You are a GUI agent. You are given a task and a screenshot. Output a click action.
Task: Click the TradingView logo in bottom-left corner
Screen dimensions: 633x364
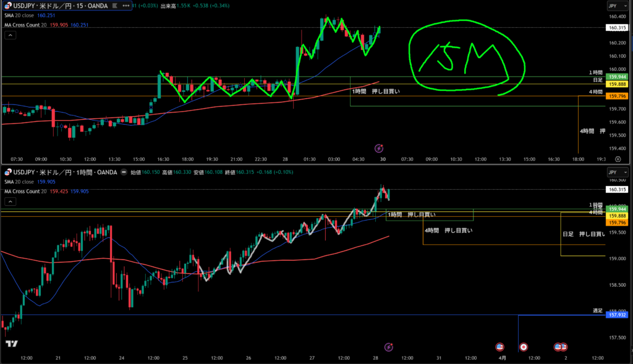tap(11, 344)
